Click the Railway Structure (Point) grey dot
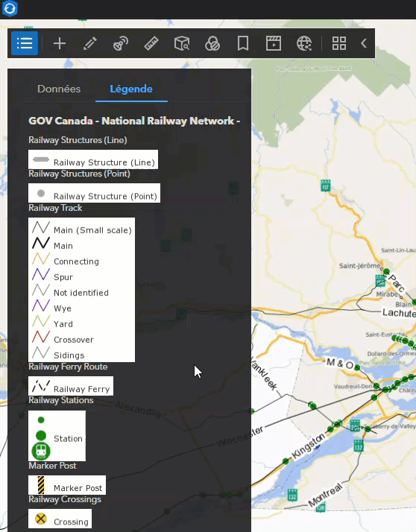This screenshot has width=416, height=532. [x=41, y=194]
